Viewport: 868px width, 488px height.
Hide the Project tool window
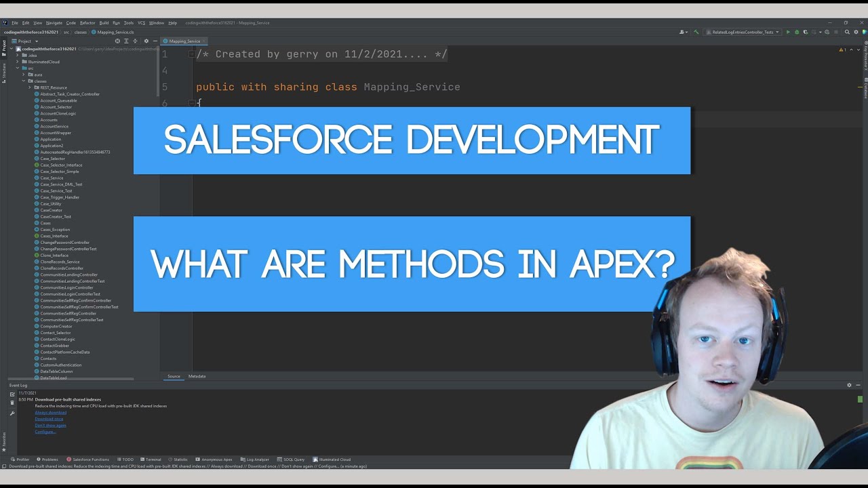155,41
